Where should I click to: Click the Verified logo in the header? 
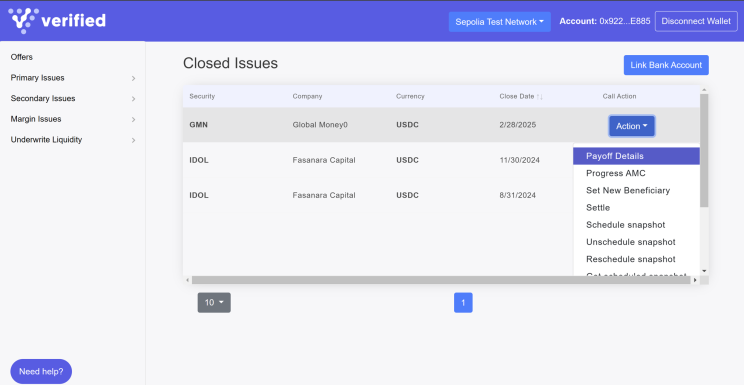57,21
